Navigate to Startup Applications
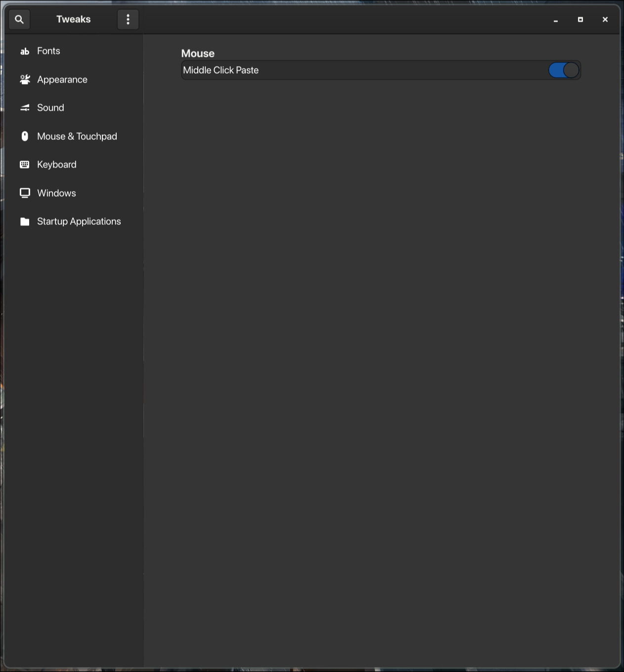This screenshot has width=624, height=672. 79,221
